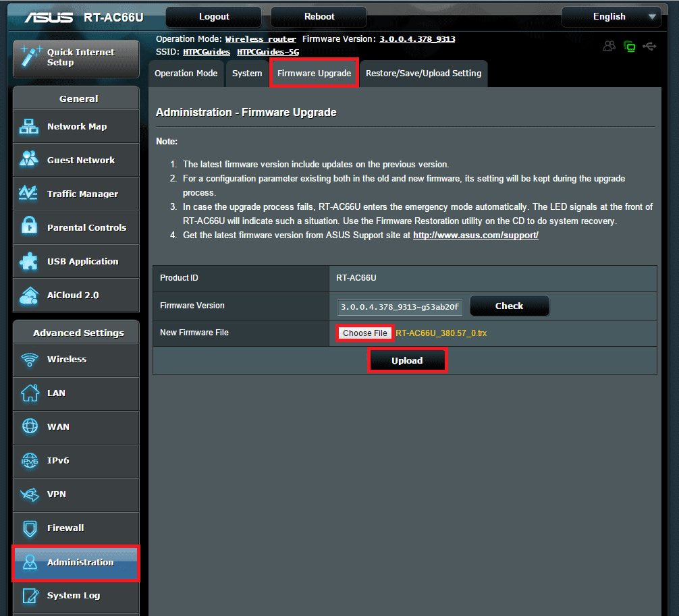Click the Wireless signal icon
Screen dimensions: 679x616
coord(30,360)
